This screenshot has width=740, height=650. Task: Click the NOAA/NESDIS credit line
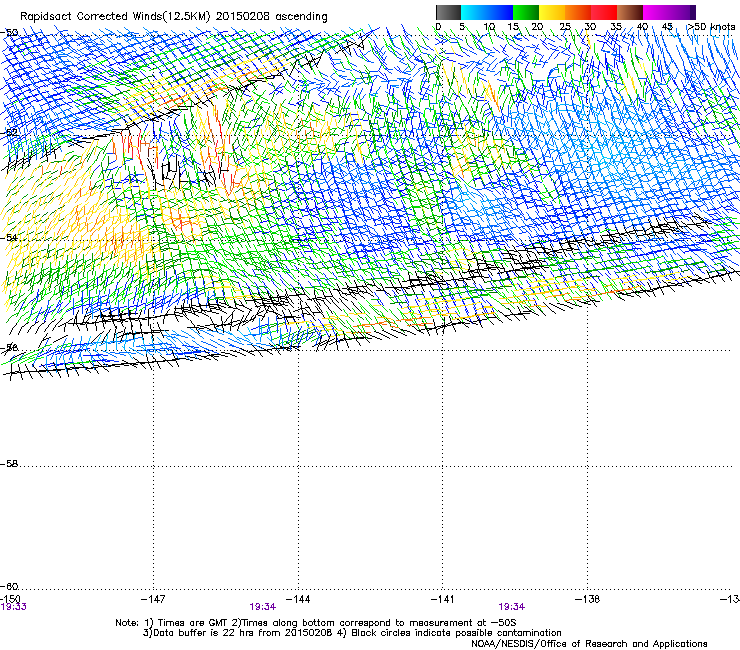589,643
